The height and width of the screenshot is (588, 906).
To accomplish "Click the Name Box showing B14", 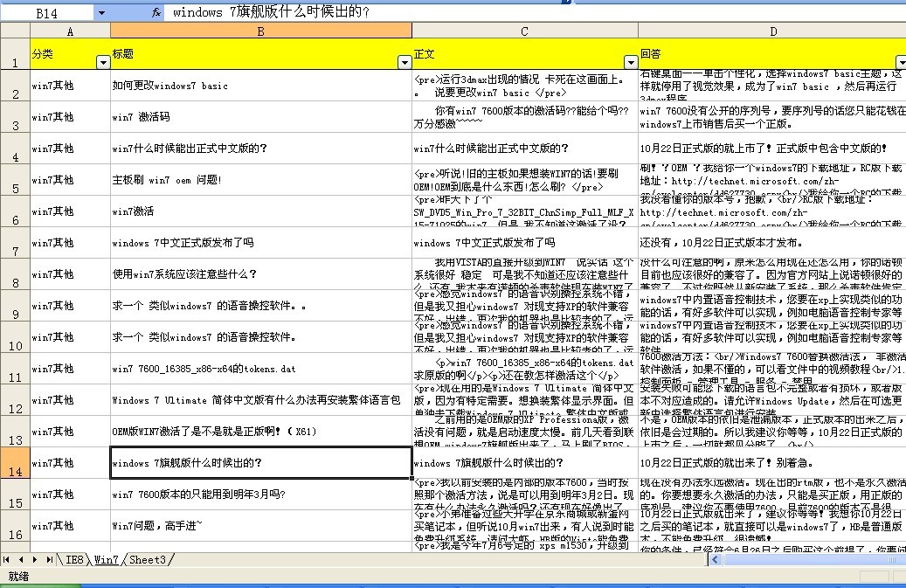I will (x=47, y=13).
